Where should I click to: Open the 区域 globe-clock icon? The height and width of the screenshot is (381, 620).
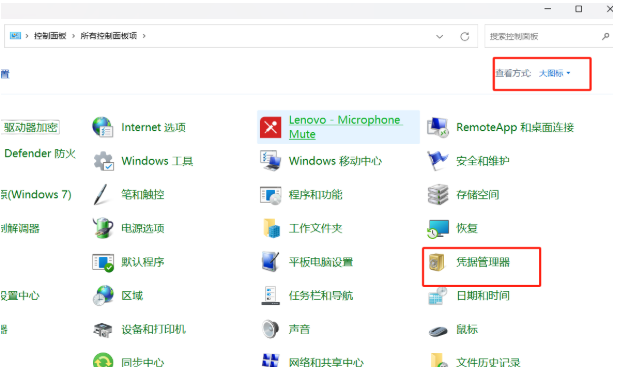tap(103, 296)
